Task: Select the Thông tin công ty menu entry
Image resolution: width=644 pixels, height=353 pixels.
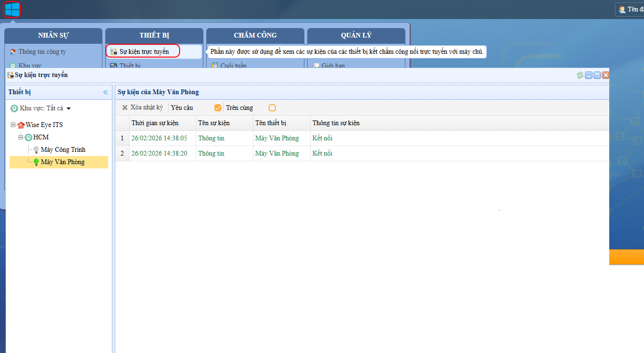Action: click(x=42, y=52)
